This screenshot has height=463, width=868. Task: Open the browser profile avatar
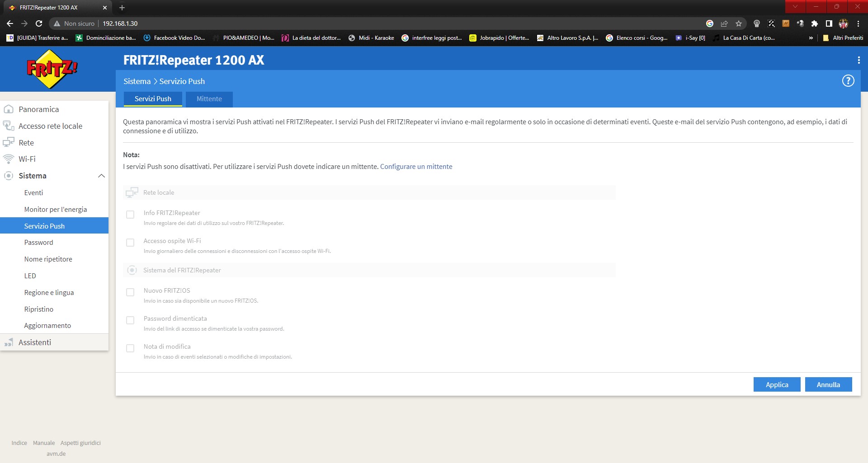click(x=844, y=23)
